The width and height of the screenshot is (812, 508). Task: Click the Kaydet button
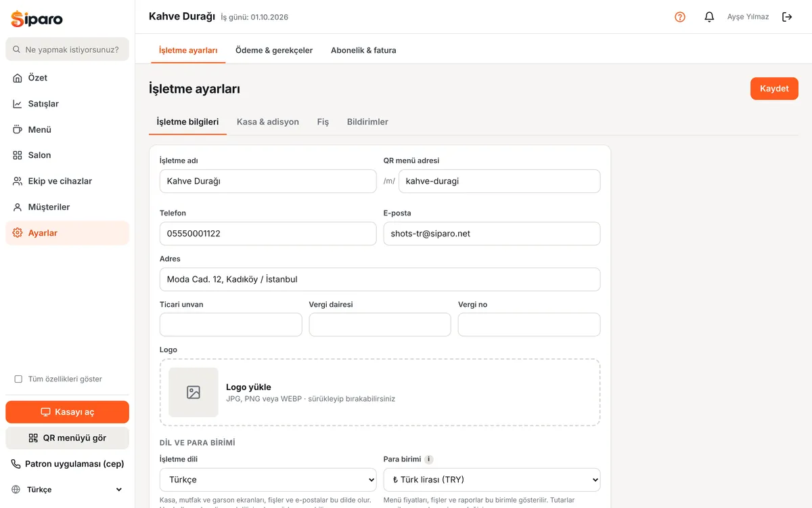point(774,89)
